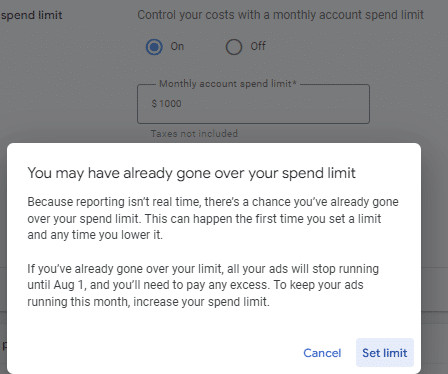Click the "On" option label text
Image resolution: width=448 pixels, height=374 pixels.
click(177, 46)
